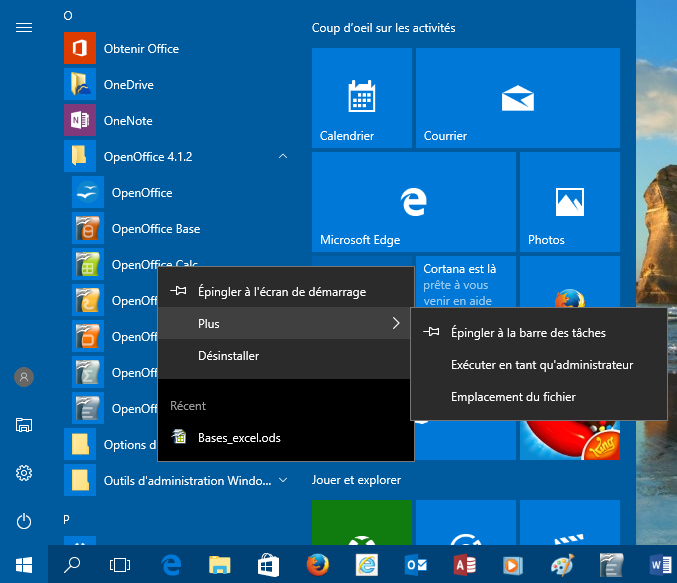The image size is (677, 583).
Task: Open Internet Explorer on the taskbar
Action: click(367, 565)
